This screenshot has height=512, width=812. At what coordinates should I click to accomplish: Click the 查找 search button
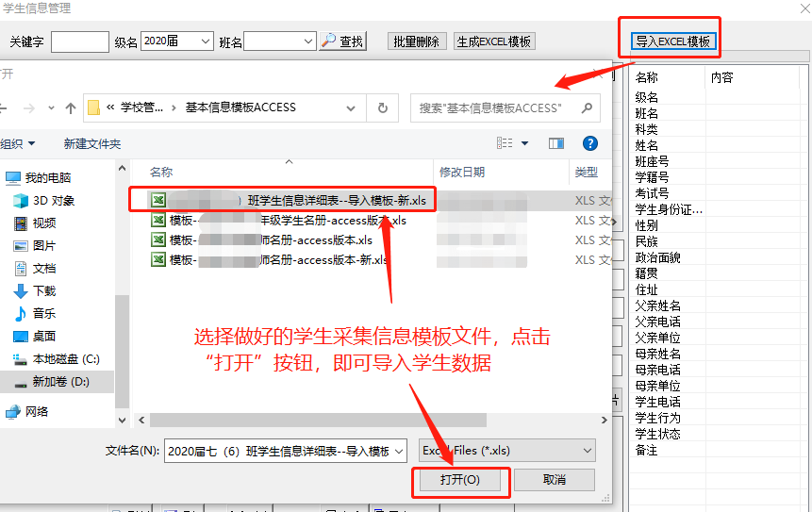click(343, 41)
